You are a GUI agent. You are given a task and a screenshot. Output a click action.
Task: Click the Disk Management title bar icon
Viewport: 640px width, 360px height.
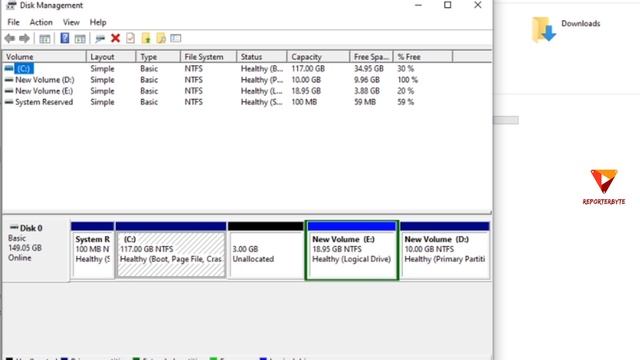point(11,5)
